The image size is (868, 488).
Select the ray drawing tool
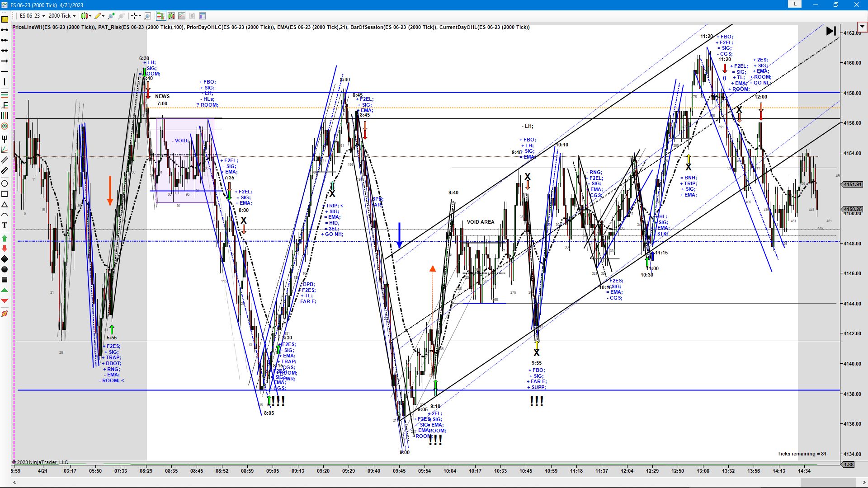(5, 40)
